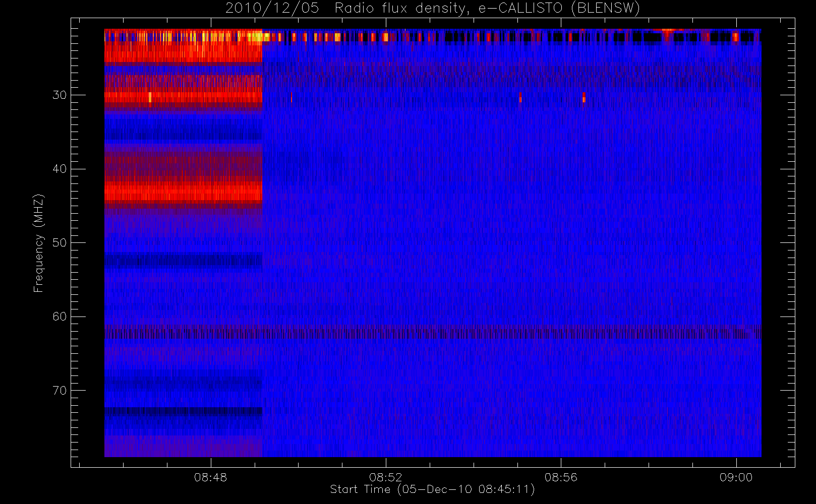Click the 40 MHz frequency tick label
This screenshot has width=816, height=504.
(x=60, y=169)
